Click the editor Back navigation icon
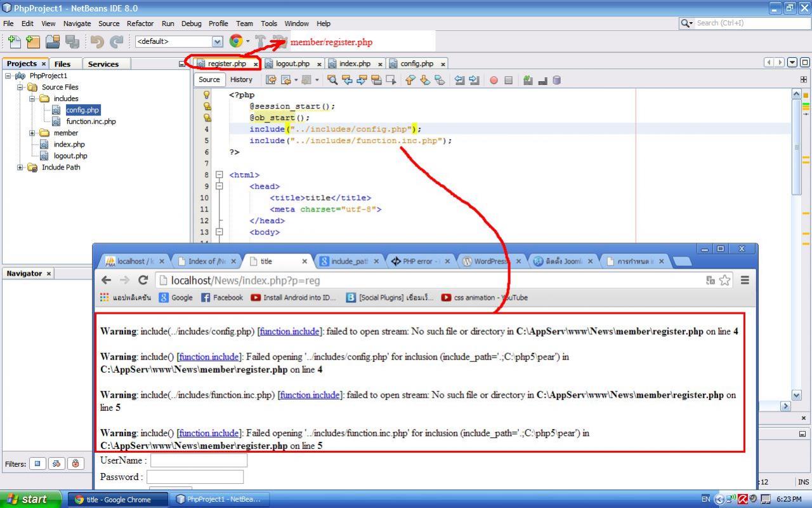Screen dimensions: 812x508 [286, 80]
